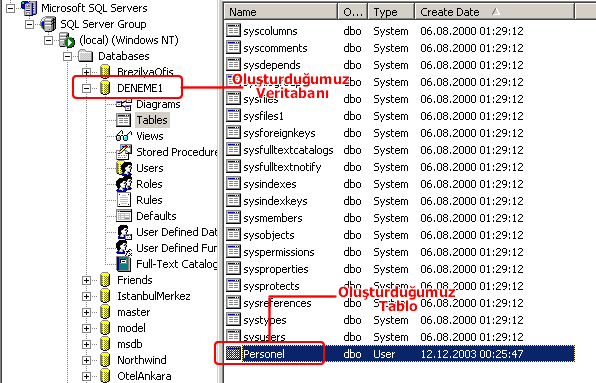This screenshot has height=383, width=596.
Task: Select the sysmembers table row
Action: (x=399, y=218)
